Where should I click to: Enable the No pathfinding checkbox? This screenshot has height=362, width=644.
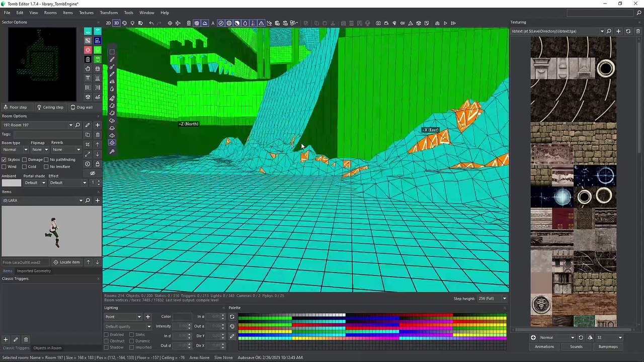click(46, 159)
